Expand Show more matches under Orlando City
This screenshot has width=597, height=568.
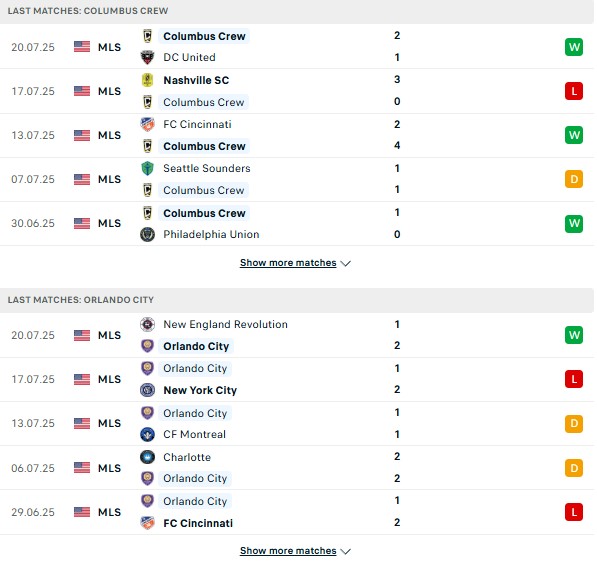pos(288,551)
